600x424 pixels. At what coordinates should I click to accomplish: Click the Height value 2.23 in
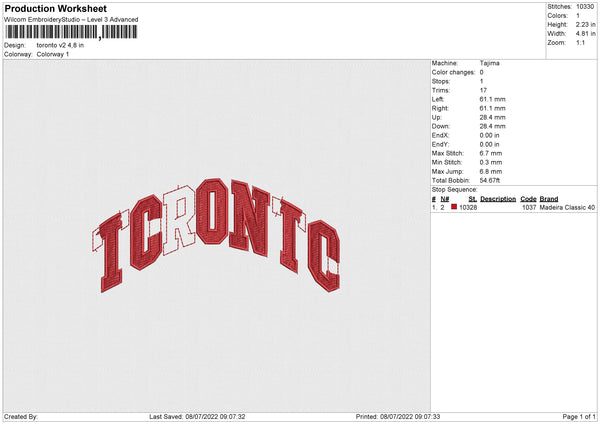coord(585,24)
